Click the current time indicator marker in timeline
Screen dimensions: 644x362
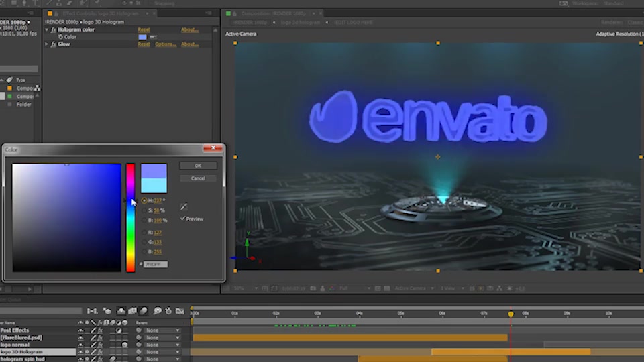(x=511, y=314)
